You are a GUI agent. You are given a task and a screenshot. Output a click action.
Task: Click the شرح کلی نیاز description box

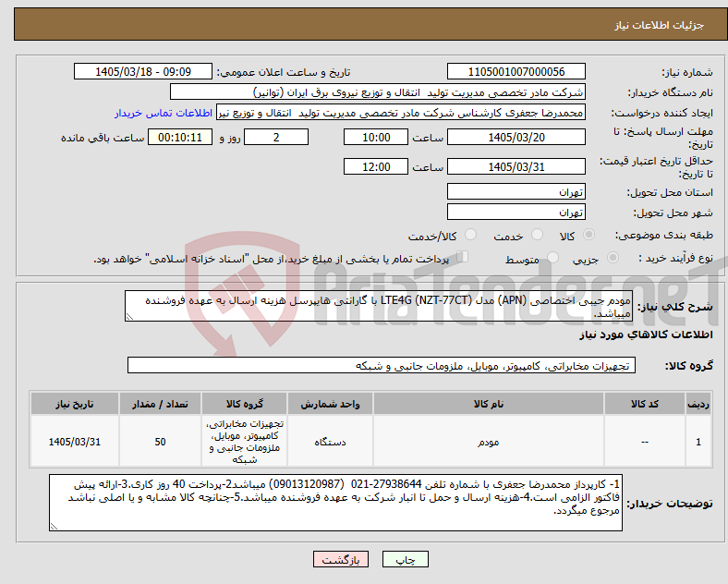coord(379,307)
